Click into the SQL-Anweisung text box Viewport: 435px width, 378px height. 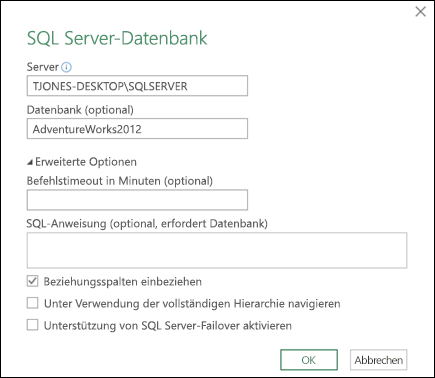(217, 250)
